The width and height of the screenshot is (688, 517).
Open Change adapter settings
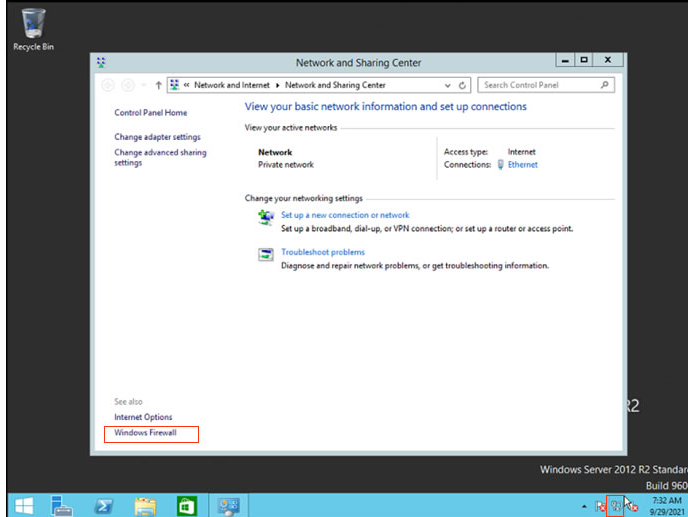(157, 137)
